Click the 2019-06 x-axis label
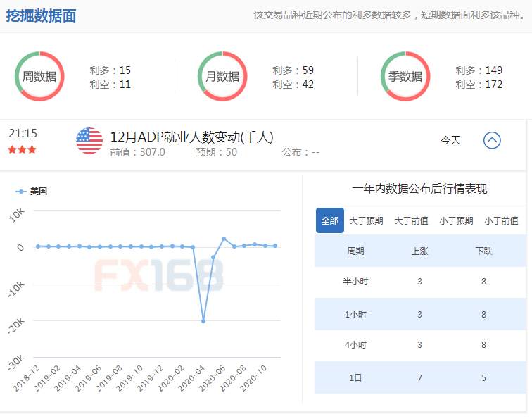Viewport: 532px width, 419px height. coord(88,378)
